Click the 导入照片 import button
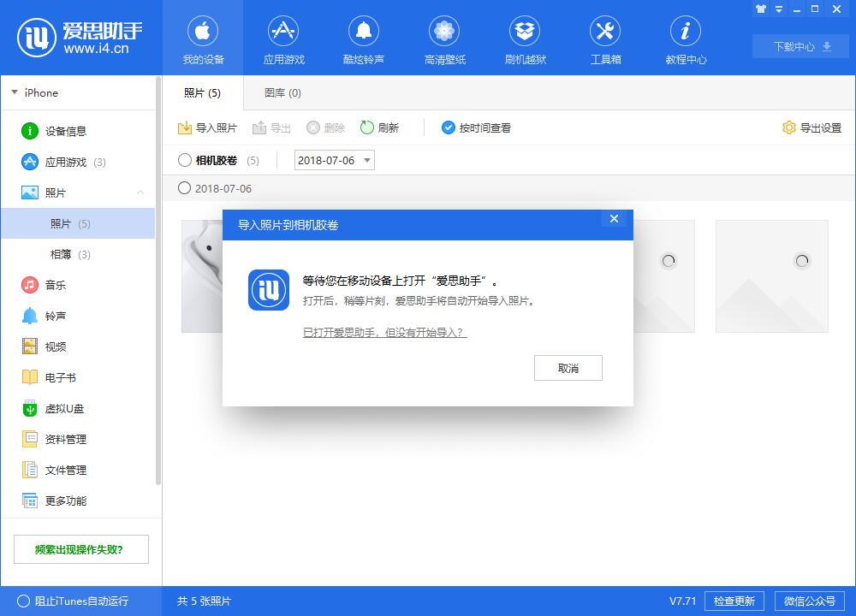The width and height of the screenshot is (856, 616). tap(206, 127)
